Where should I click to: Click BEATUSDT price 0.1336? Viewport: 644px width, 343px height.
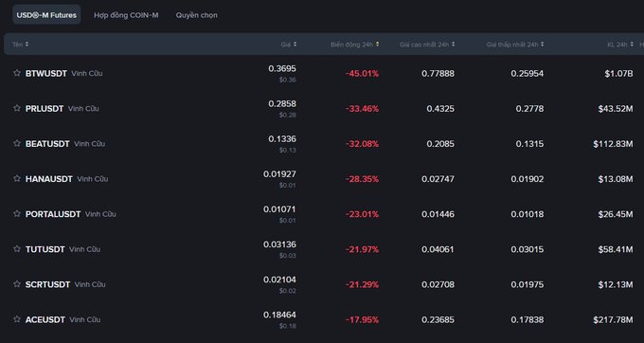coord(282,139)
